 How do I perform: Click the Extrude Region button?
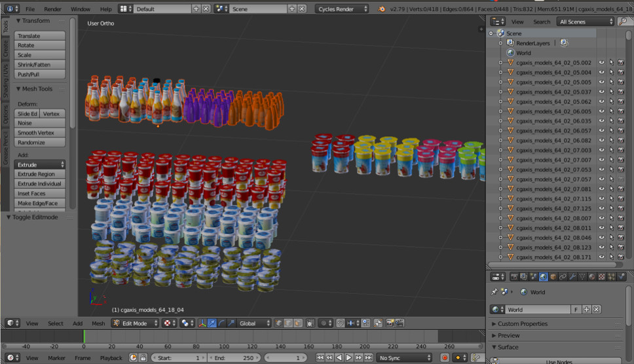click(40, 174)
